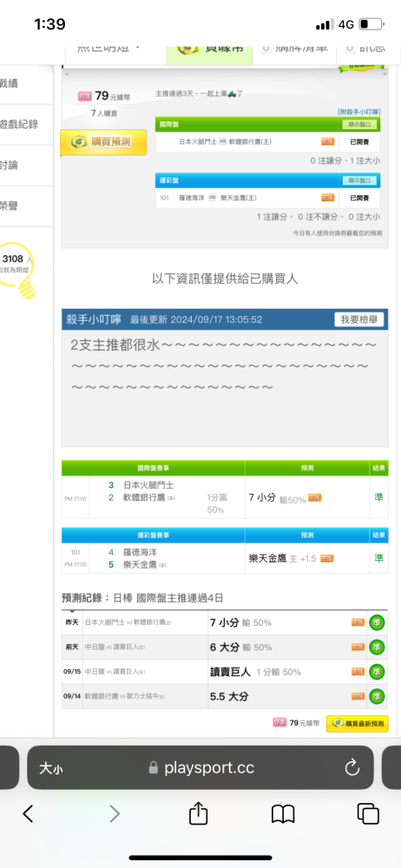Tap the lock icon before playsport.cc
The height and width of the screenshot is (868, 401).
(x=154, y=768)
